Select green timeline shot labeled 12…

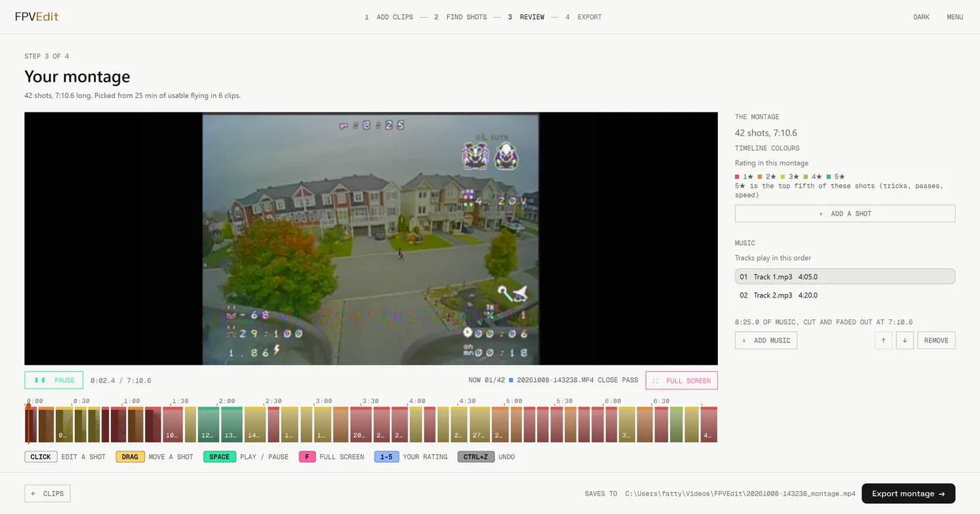pos(208,425)
